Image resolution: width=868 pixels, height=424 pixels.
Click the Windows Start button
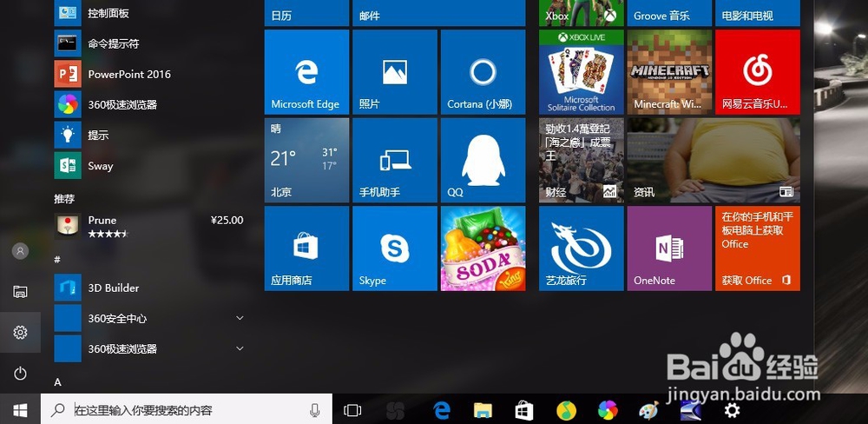[20, 410]
